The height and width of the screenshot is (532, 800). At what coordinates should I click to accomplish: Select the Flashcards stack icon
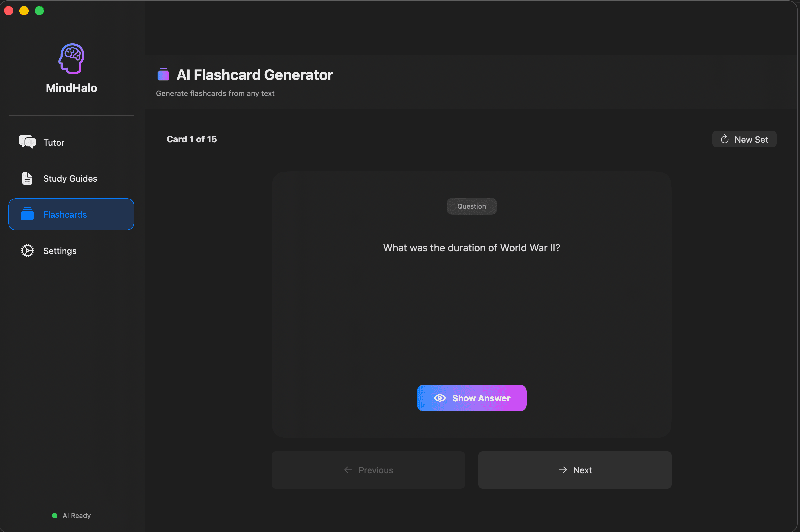[27, 214]
